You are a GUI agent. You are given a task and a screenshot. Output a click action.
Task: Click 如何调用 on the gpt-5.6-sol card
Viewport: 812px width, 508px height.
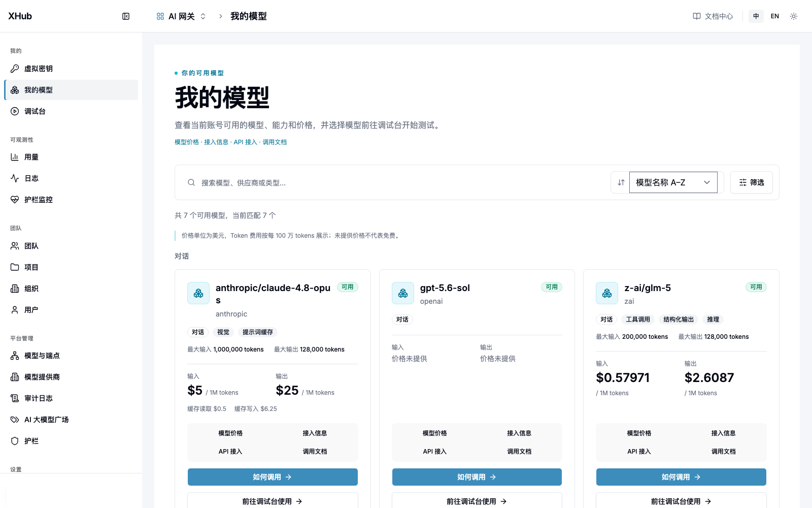[x=477, y=477]
